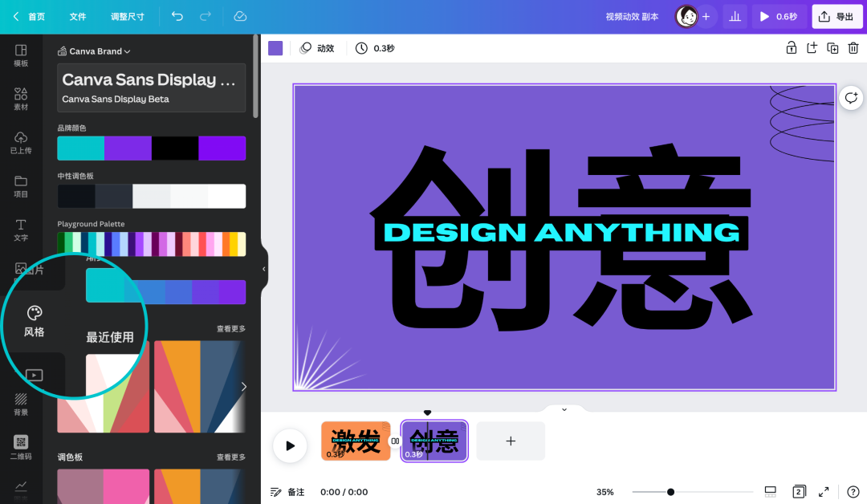Select DESIGN ANYTHING text on canvas
The height and width of the screenshot is (504, 867).
tap(561, 232)
